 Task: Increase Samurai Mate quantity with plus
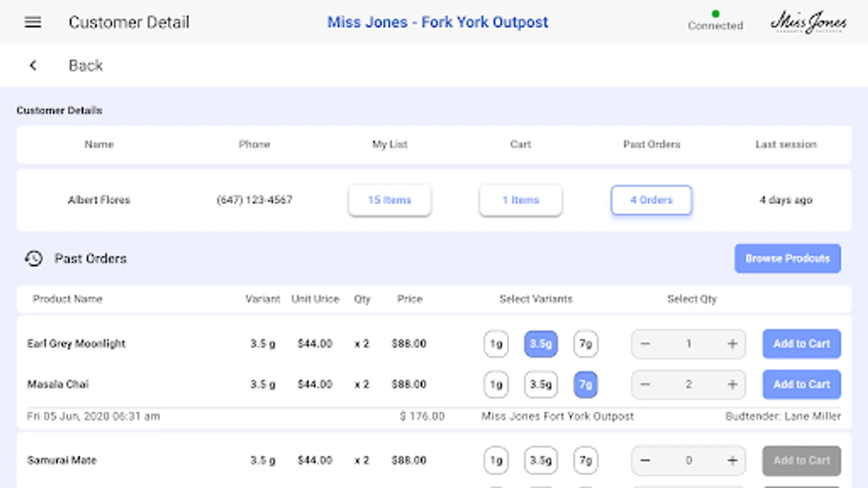point(732,460)
